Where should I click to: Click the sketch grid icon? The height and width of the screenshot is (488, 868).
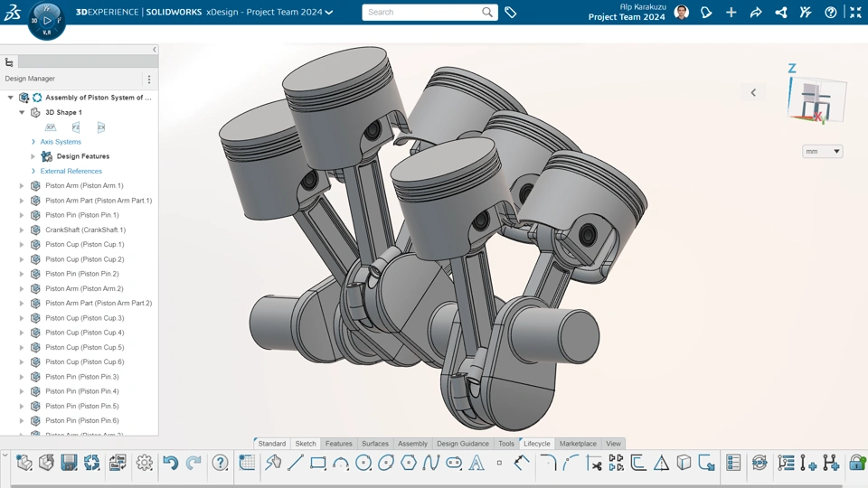(247, 463)
